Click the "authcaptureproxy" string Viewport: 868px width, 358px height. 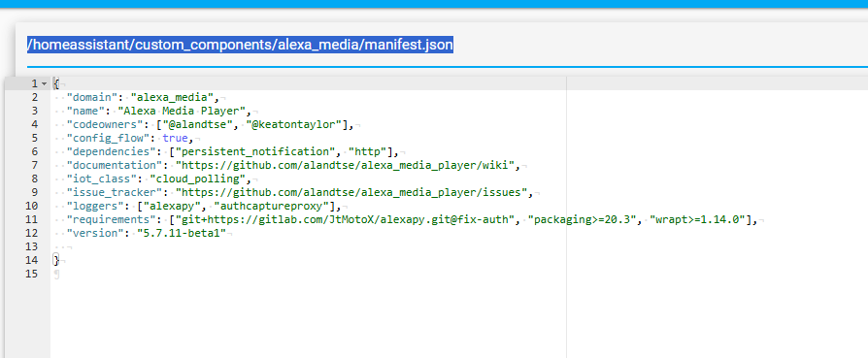tap(272, 206)
